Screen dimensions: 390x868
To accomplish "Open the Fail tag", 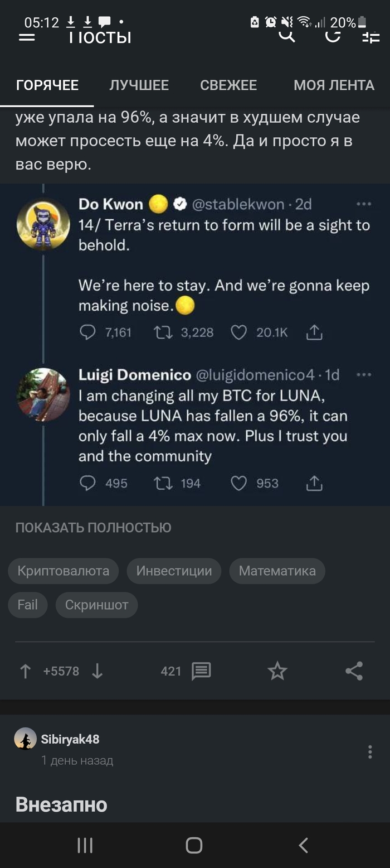I will click(27, 605).
